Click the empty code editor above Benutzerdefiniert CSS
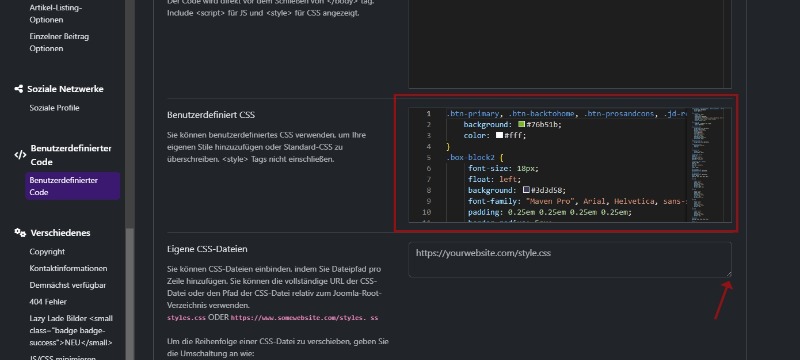Viewport: 800px width, 360px height. coord(570,43)
